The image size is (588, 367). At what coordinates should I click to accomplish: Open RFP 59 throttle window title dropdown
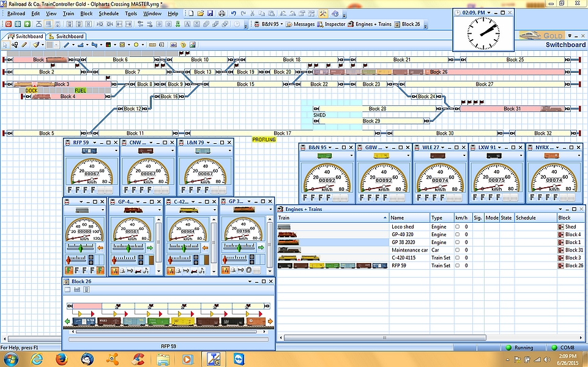point(95,143)
